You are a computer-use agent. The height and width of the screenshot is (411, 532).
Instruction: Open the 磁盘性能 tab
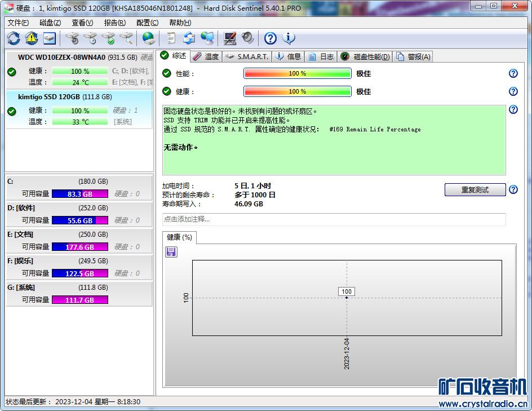366,56
